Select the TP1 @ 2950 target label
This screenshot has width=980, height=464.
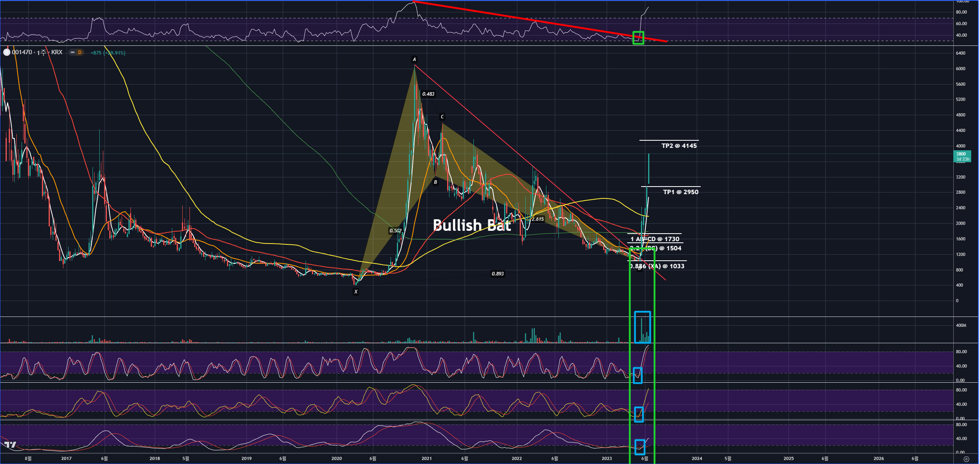click(680, 192)
